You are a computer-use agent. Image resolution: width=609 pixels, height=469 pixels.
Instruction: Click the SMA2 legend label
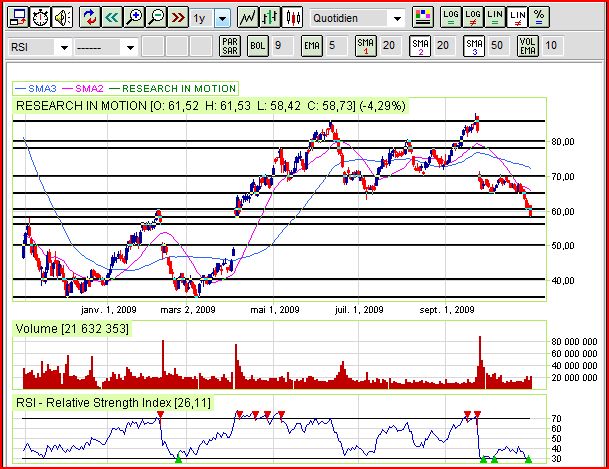point(89,89)
